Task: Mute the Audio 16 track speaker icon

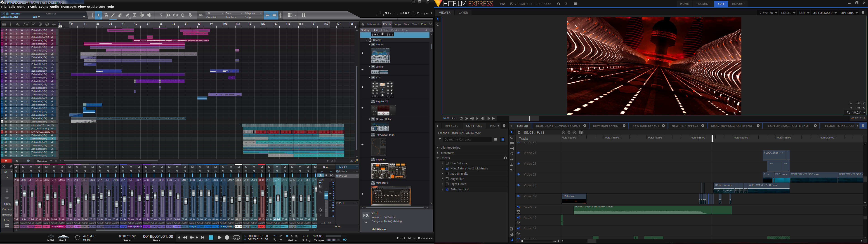Action: [x=518, y=217]
